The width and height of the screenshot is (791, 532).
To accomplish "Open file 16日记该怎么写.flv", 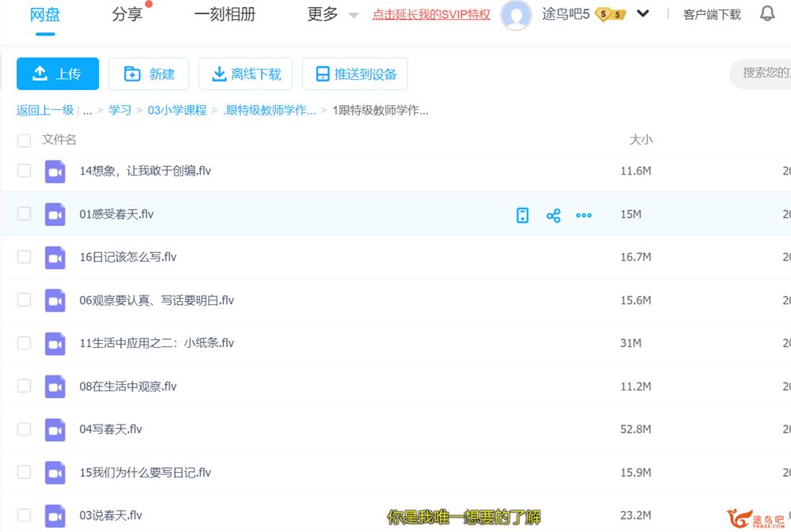I will 128,257.
